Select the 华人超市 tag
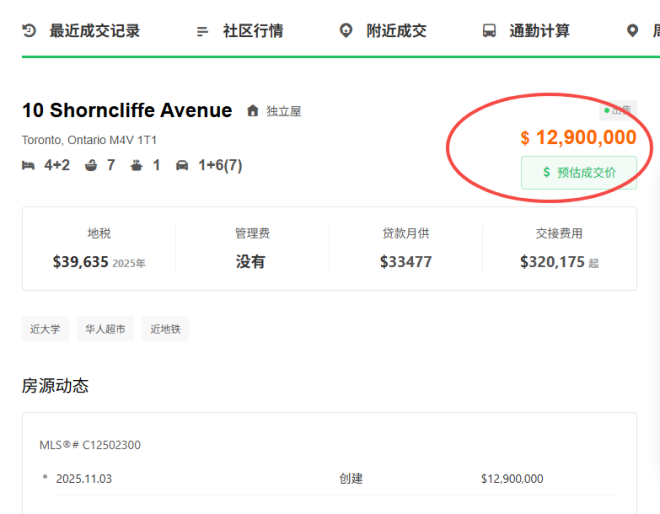This screenshot has width=660, height=514. pyautogui.click(x=105, y=329)
